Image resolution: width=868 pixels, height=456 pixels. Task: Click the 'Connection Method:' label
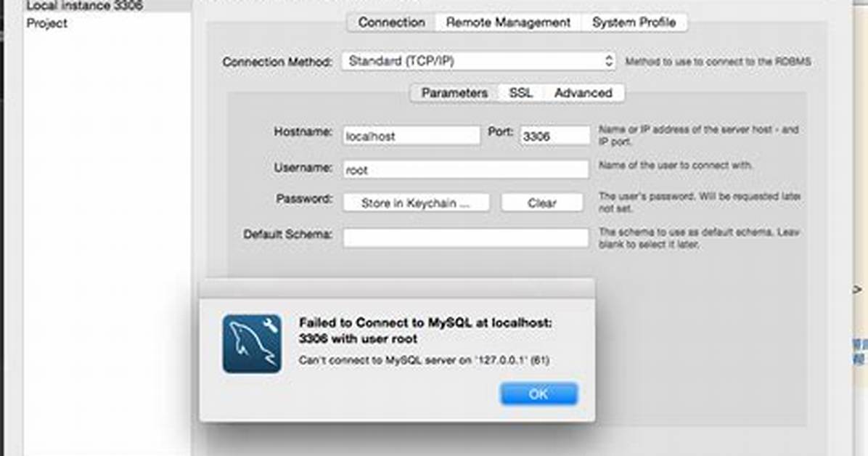(277, 62)
